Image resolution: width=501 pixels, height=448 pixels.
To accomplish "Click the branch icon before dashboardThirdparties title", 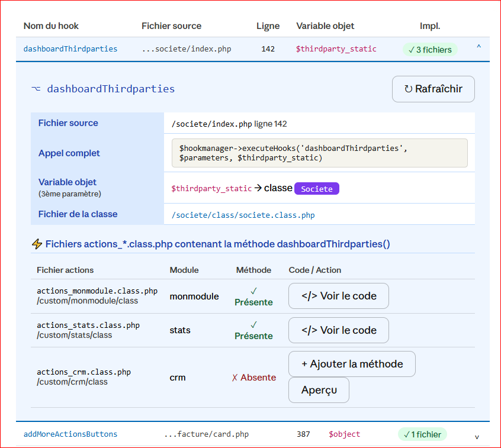I will point(36,89).
